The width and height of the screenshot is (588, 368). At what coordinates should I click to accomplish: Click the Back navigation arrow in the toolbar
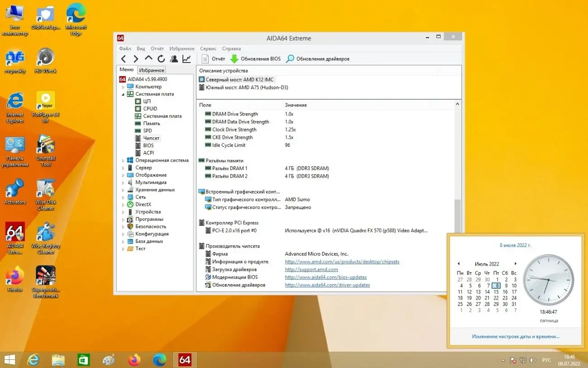[124, 59]
